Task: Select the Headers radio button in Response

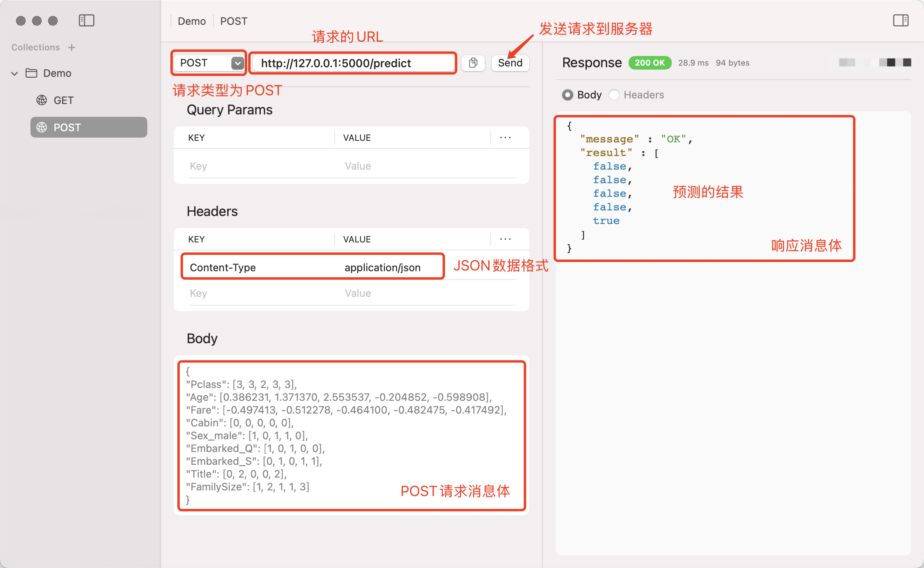Action: pyautogui.click(x=614, y=95)
